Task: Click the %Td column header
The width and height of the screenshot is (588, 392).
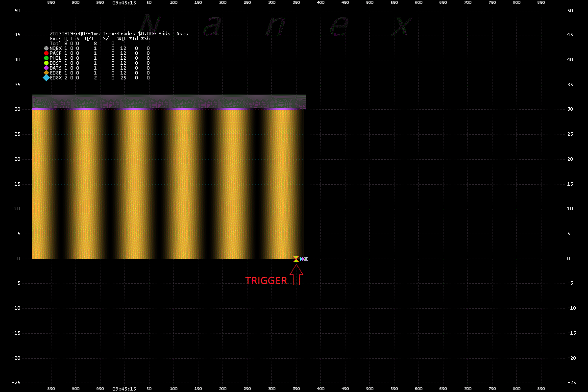Action: tap(133, 38)
